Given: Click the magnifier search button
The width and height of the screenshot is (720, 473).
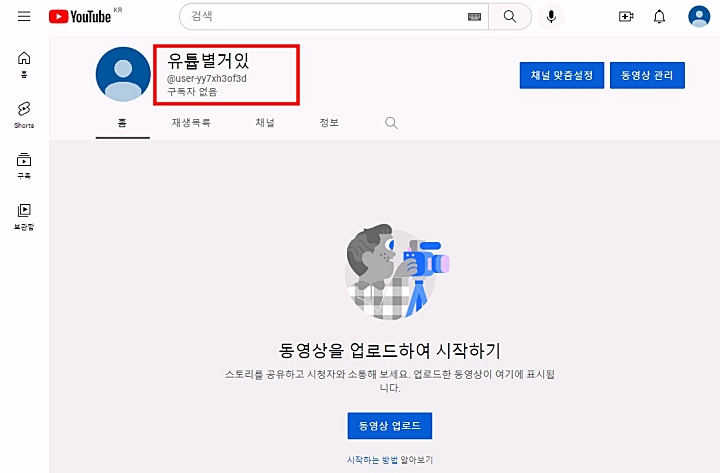Looking at the screenshot, I should click(510, 17).
